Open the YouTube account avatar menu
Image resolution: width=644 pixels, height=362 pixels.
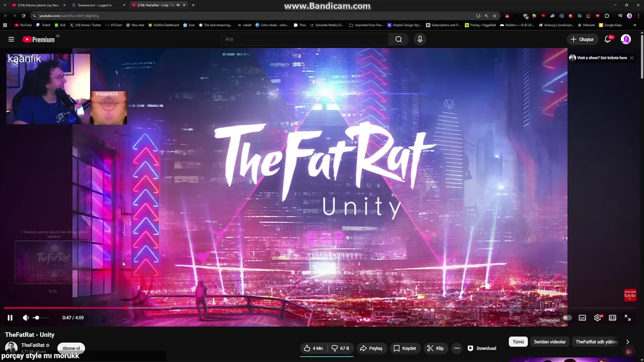626,39
